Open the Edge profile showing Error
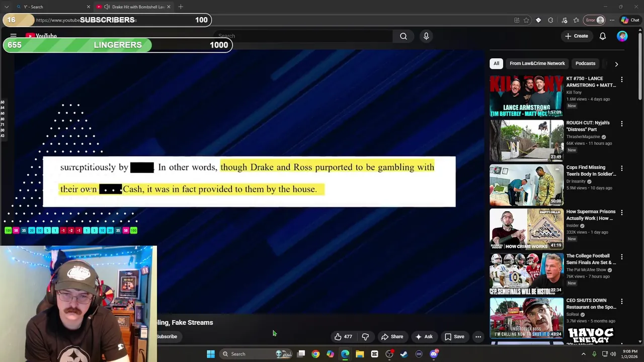644x362 pixels. pos(594,20)
